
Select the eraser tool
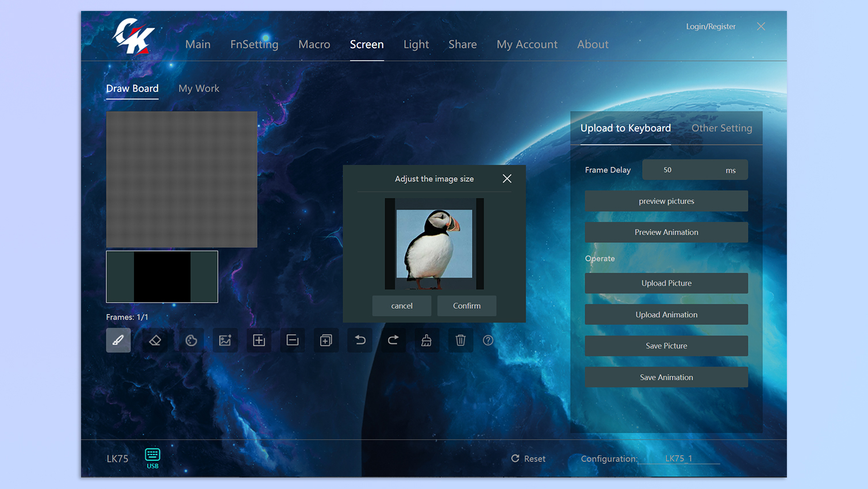(x=155, y=341)
